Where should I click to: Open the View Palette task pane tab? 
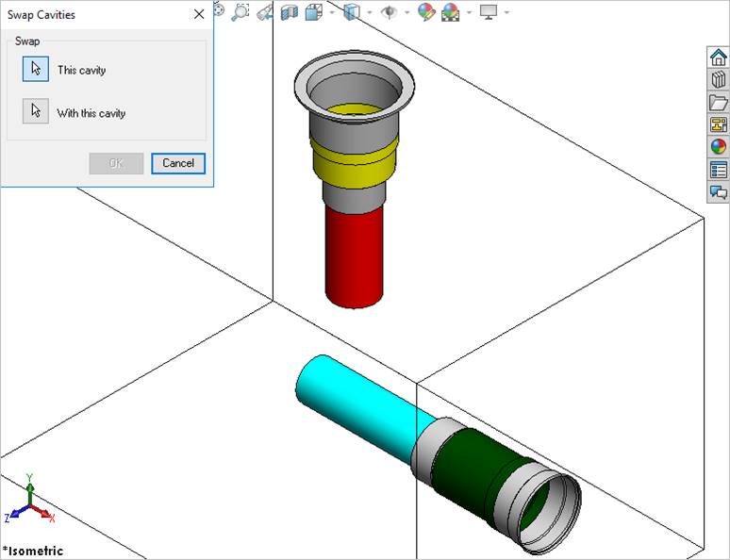718,124
